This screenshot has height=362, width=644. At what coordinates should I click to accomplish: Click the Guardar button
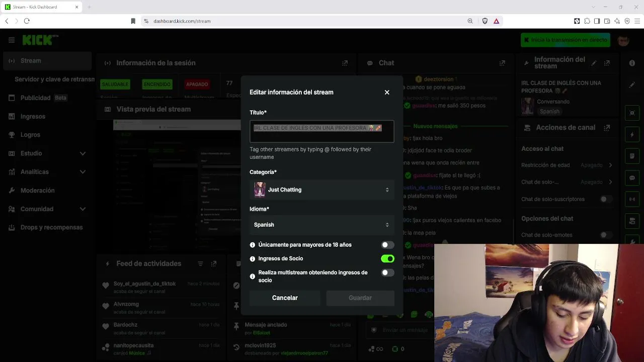click(360, 298)
